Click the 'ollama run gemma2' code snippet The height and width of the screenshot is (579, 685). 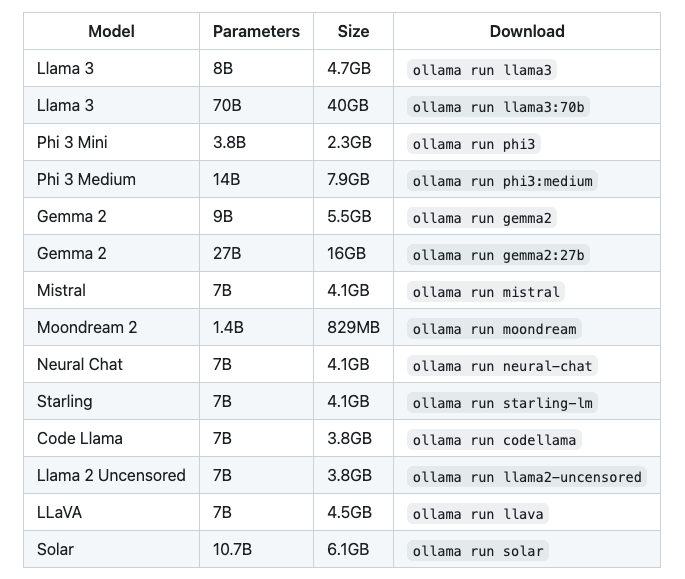point(481,218)
